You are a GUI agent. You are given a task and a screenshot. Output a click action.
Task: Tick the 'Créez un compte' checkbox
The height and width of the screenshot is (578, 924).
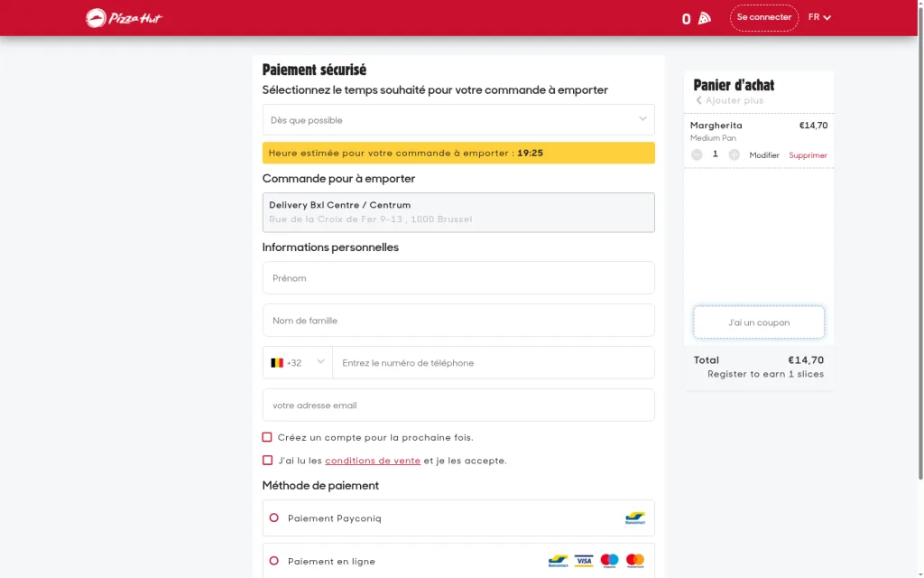267,437
